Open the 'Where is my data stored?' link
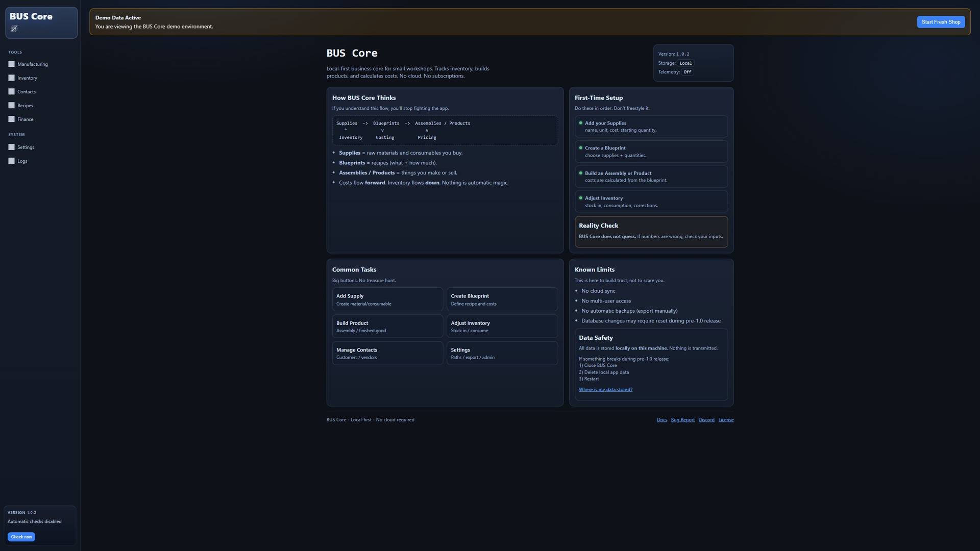This screenshot has height=551, width=980. (605, 390)
